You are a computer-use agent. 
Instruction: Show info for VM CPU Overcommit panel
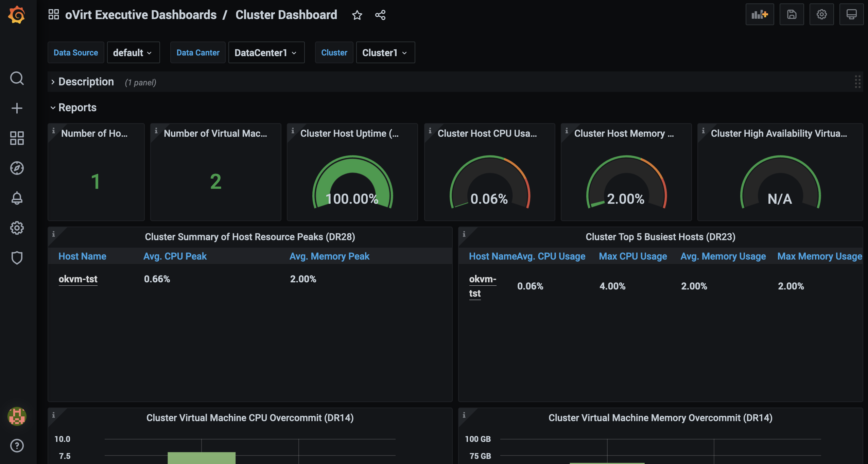pyautogui.click(x=53, y=415)
